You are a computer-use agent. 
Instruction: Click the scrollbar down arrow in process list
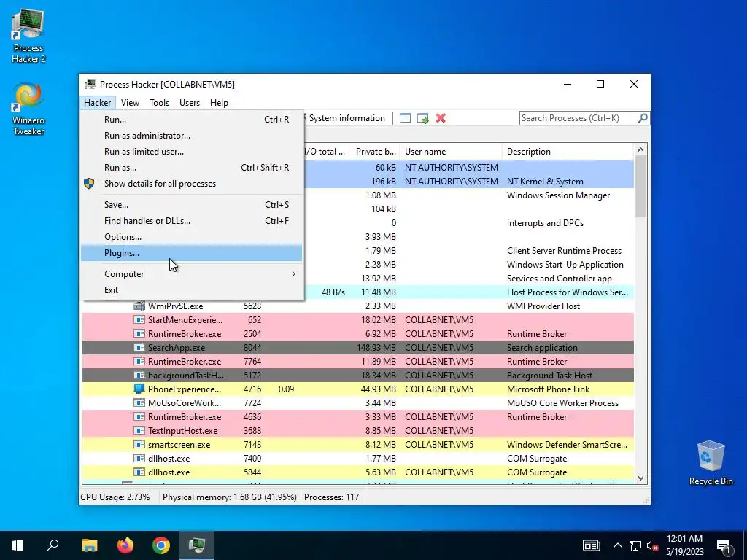click(640, 478)
